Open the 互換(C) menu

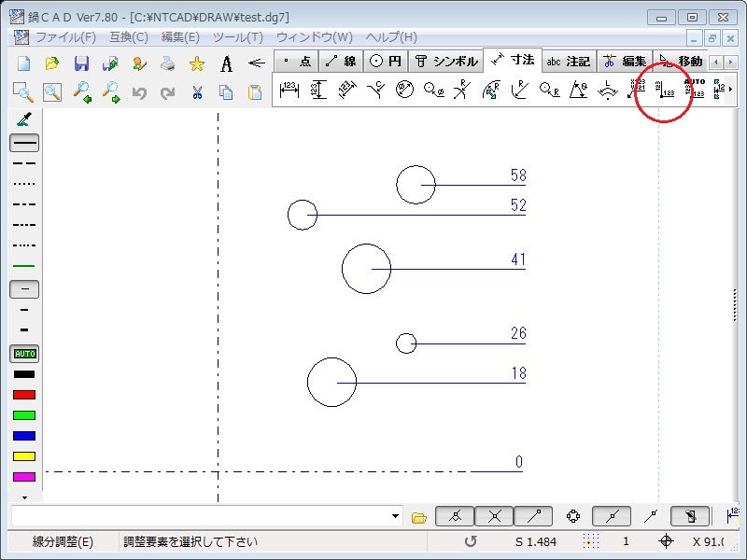pyautogui.click(x=129, y=37)
